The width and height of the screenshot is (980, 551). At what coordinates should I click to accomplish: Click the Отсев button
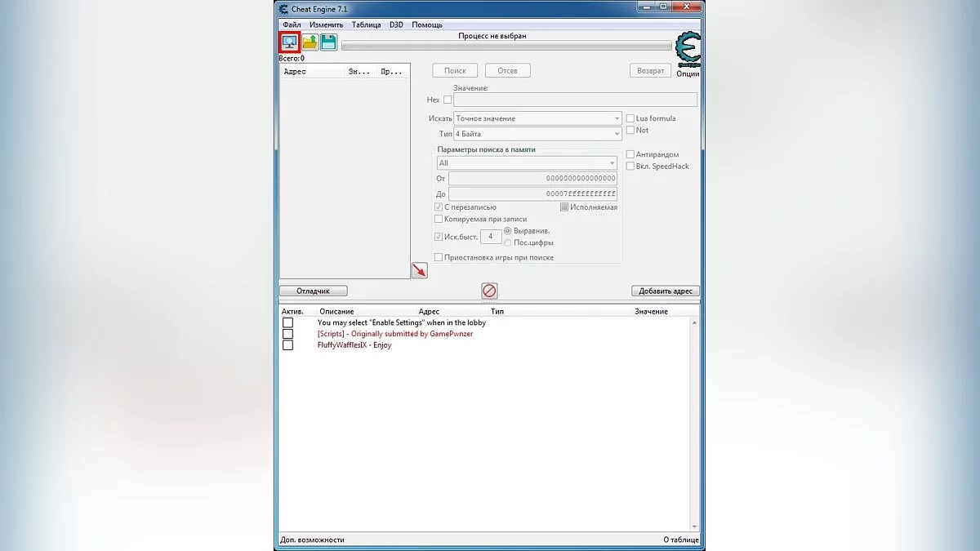click(x=507, y=71)
